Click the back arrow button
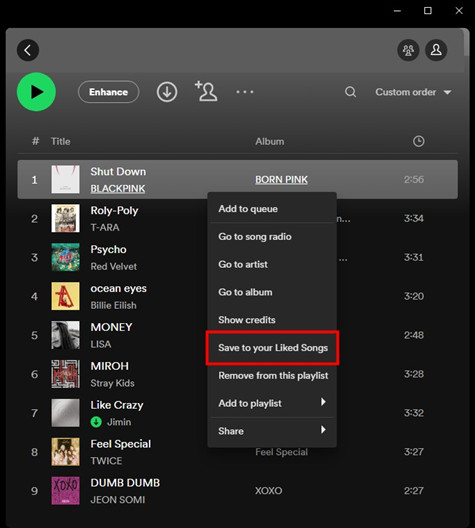 [28, 51]
